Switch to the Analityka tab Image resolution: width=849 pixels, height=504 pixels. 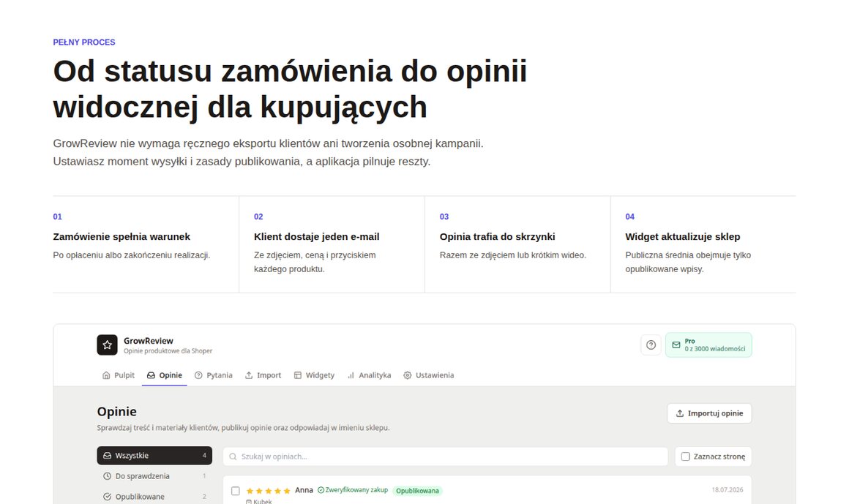click(x=369, y=375)
